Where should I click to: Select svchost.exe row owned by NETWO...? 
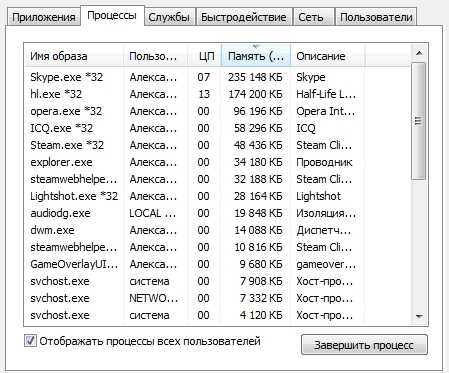click(x=218, y=298)
